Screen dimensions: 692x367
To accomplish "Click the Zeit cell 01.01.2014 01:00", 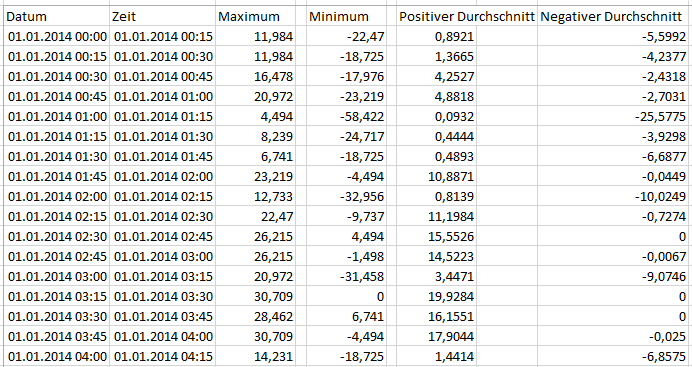I will pos(162,97).
